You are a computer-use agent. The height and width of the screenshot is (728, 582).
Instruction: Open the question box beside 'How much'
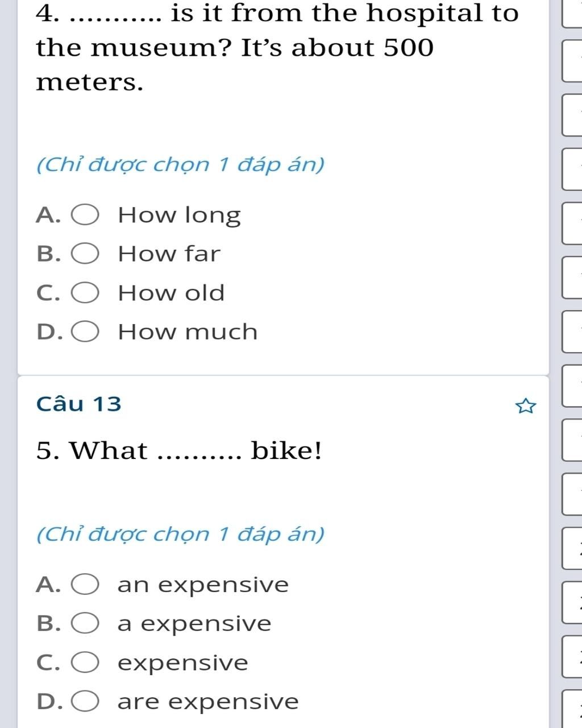tap(572, 331)
